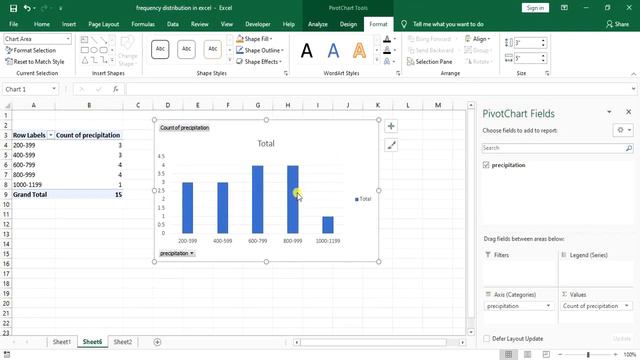Open the File menu

pos(13,24)
